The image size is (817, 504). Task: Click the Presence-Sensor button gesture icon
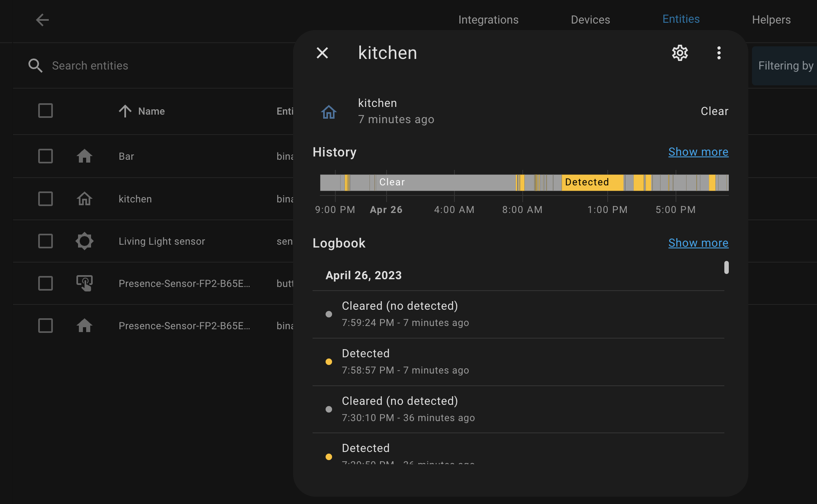tap(85, 283)
